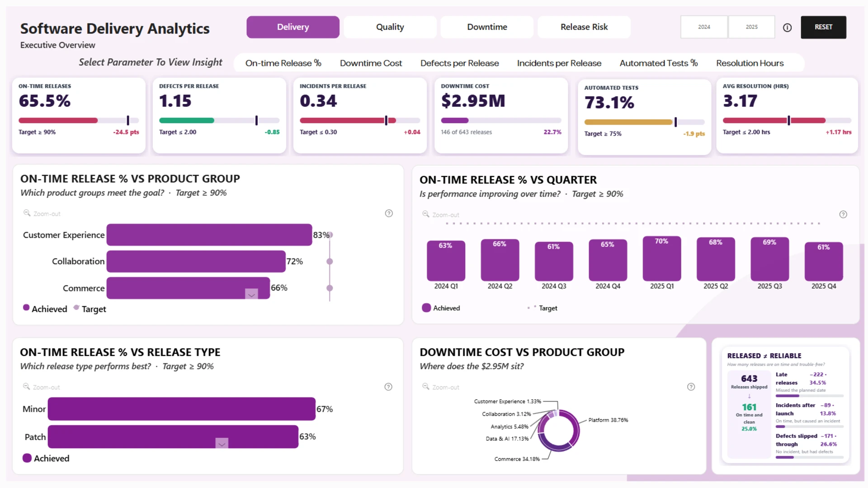Viewport: 868px width, 488px height.
Task: Click Achieved legend swatch in Product Group chart
Action: (x=26, y=308)
